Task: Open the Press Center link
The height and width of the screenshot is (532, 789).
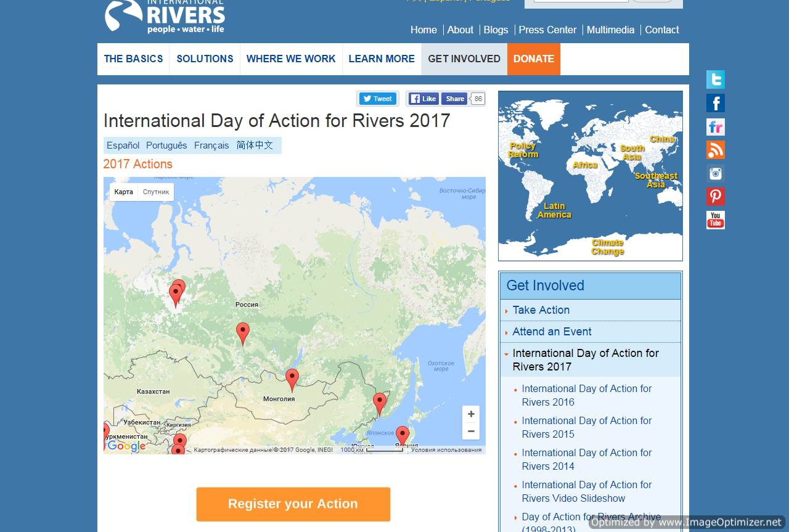Action: pos(547,30)
